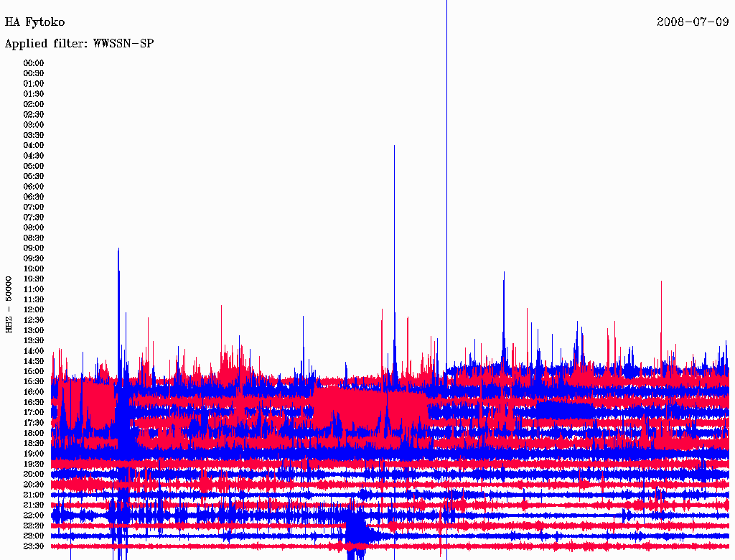Select the 18:30 time label
Screen dimensions: 735x560
click(33, 444)
